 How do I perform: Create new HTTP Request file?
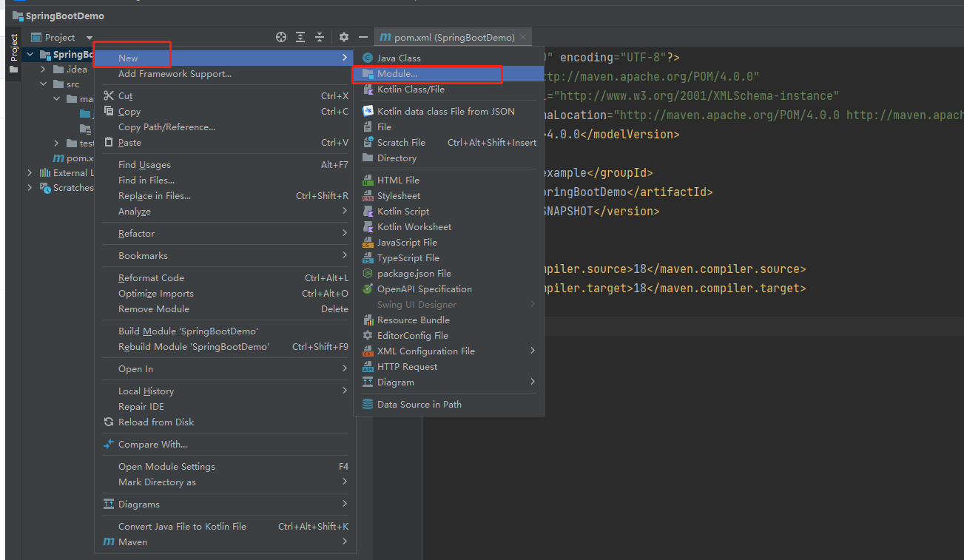[x=407, y=367]
